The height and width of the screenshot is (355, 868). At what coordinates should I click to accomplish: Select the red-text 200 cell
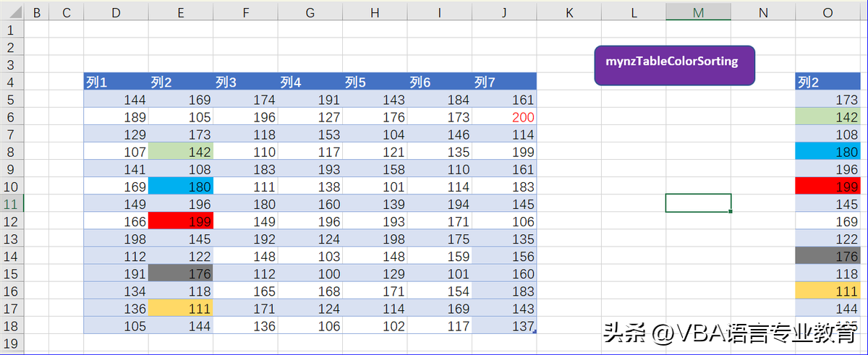point(504,117)
